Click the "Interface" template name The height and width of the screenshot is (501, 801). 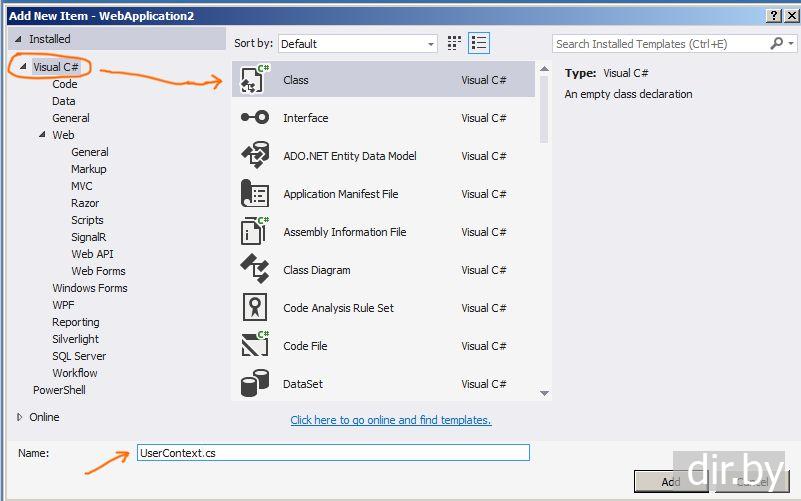305,117
